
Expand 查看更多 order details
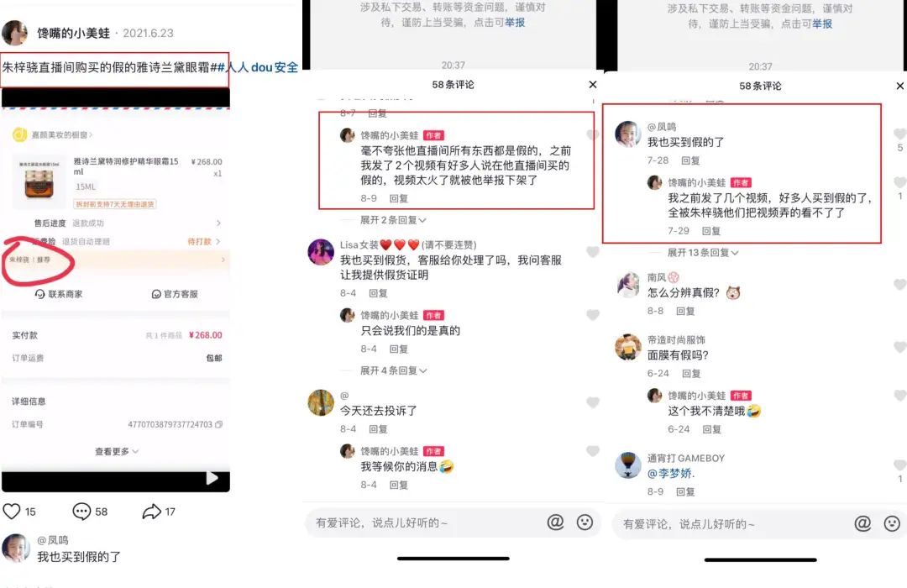pyautogui.click(x=116, y=451)
